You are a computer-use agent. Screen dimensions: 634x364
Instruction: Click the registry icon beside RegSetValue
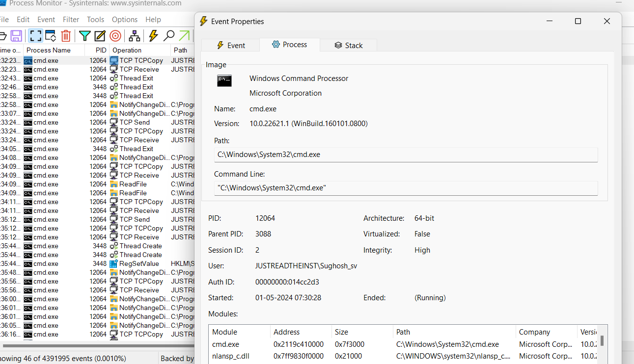click(114, 263)
